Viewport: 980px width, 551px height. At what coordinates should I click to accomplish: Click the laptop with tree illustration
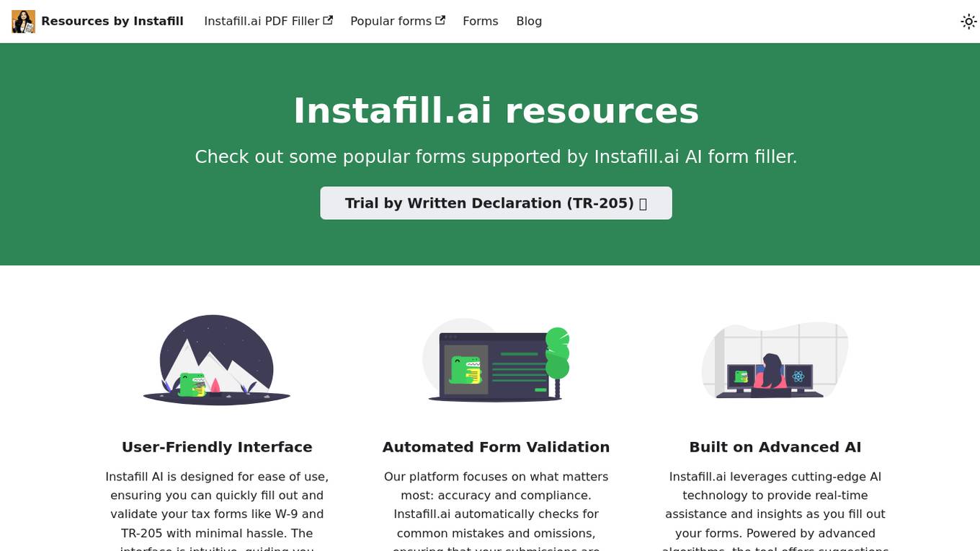[496, 360]
